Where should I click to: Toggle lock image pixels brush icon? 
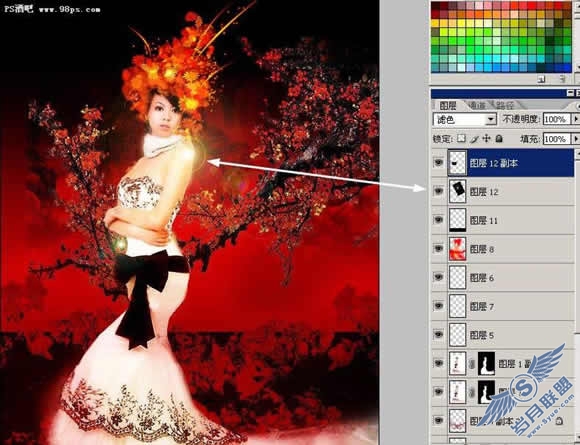pyautogui.click(x=475, y=139)
